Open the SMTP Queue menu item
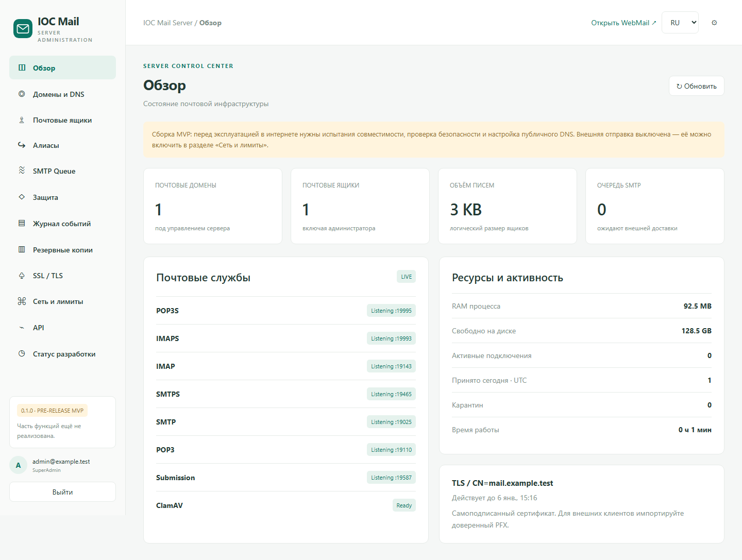Viewport: 742px width, 560px height. [x=62, y=171]
